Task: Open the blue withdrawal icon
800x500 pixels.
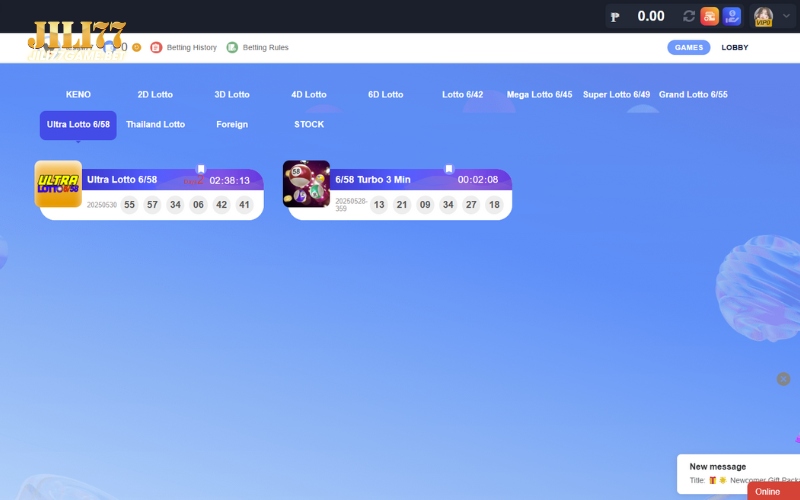Action: click(x=732, y=16)
